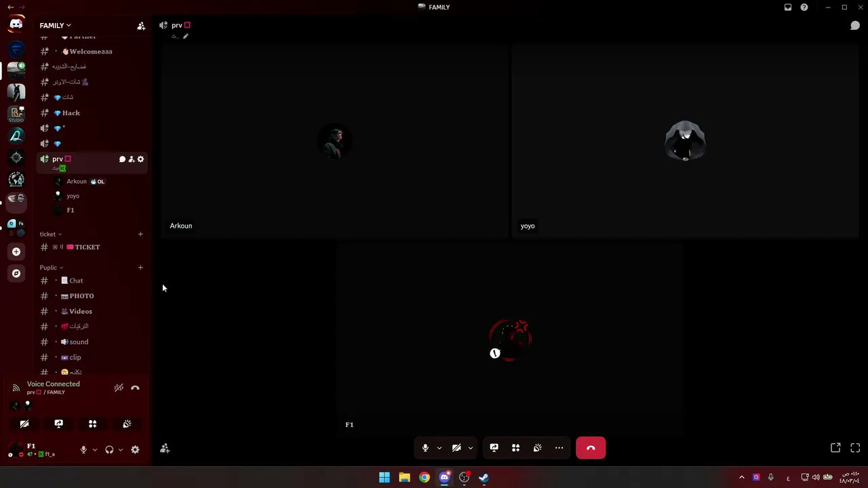Disconnect via phone icon in Voice Connected panel
This screenshot has height=488, width=868.
[x=135, y=388]
